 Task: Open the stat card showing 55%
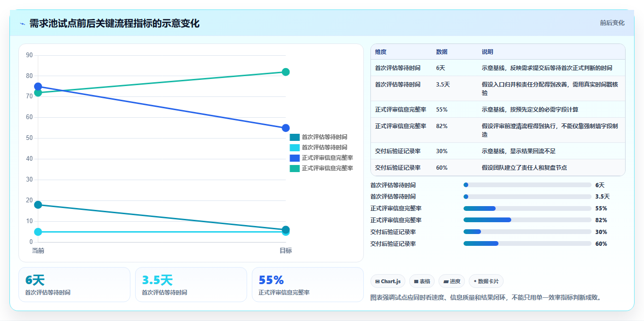tap(308, 285)
